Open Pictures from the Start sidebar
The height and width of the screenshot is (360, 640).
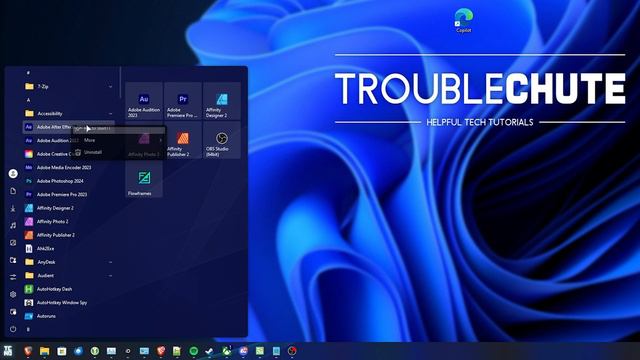coord(13,242)
